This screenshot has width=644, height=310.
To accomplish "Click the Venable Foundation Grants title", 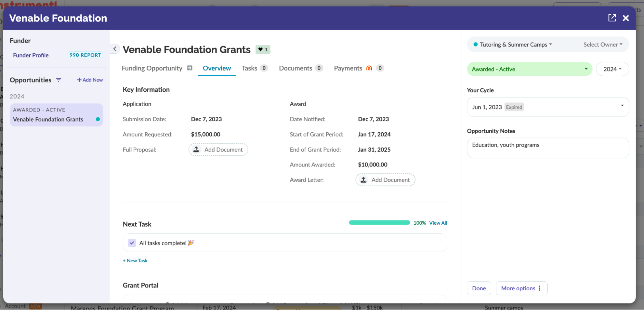I will (x=187, y=50).
